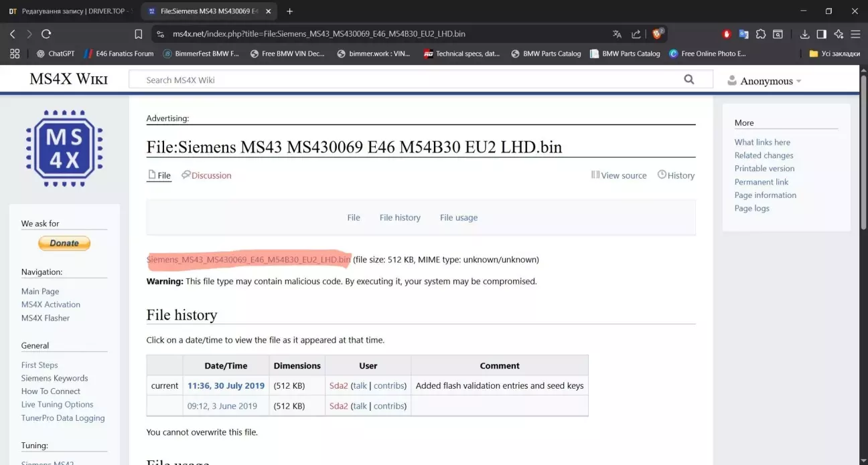Open the Extensions puzzle menu
This screenshot has width=868, height=465.
tap(761, 34)
